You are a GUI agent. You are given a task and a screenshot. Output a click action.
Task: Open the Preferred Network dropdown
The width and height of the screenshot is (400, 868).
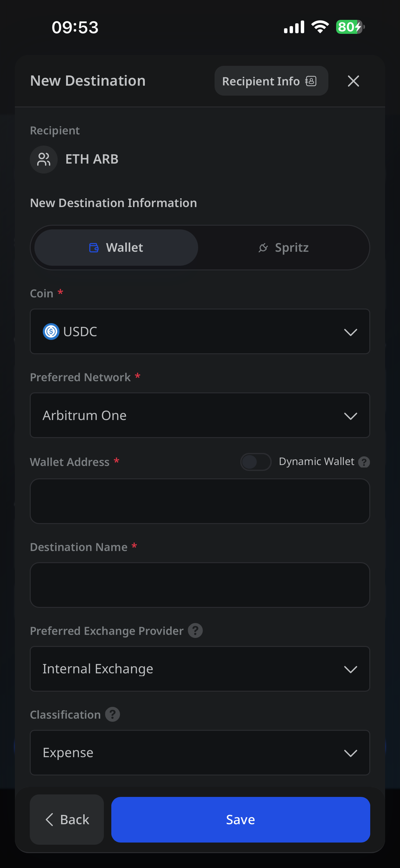[x=200, y=415]
